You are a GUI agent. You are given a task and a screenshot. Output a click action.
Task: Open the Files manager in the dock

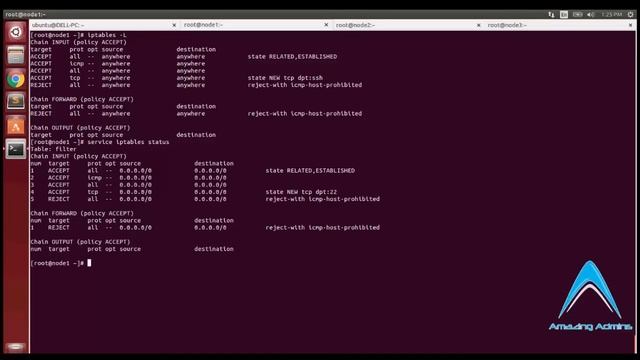point(16,55)
